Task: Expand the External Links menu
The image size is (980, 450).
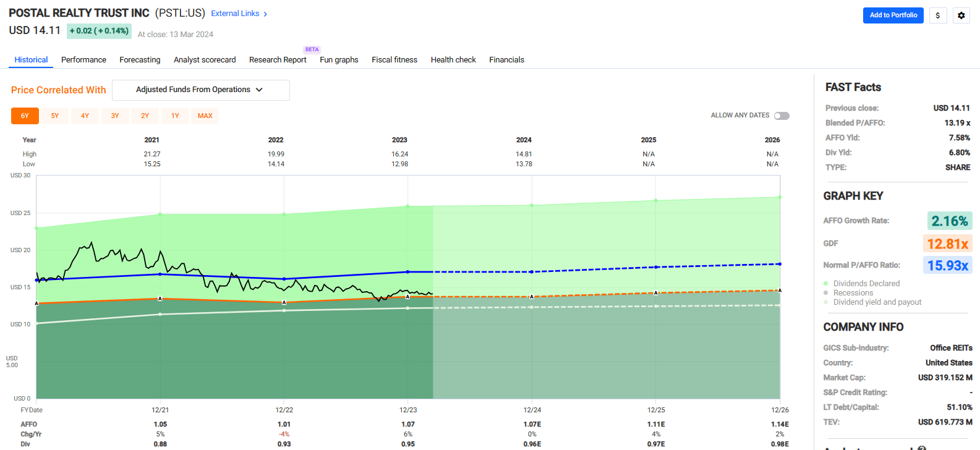Action: (x=235, y=14)
